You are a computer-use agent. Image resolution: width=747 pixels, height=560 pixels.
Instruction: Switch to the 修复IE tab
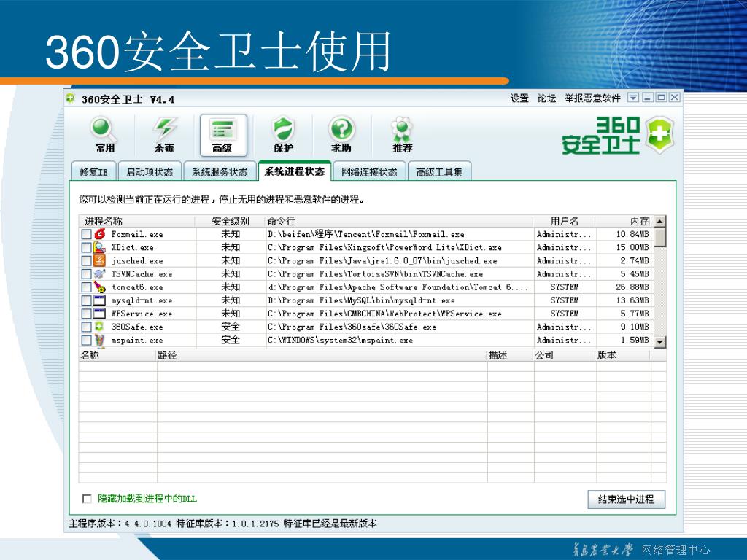tap(93, 172)
